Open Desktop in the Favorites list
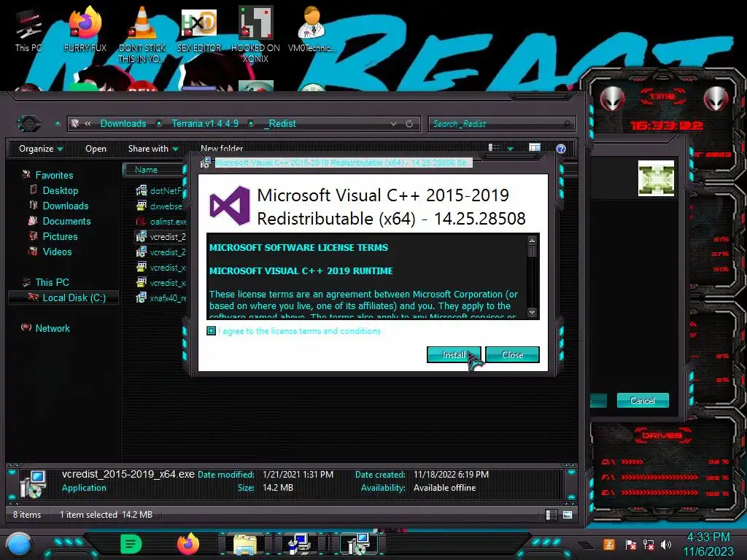 (60, 190)
